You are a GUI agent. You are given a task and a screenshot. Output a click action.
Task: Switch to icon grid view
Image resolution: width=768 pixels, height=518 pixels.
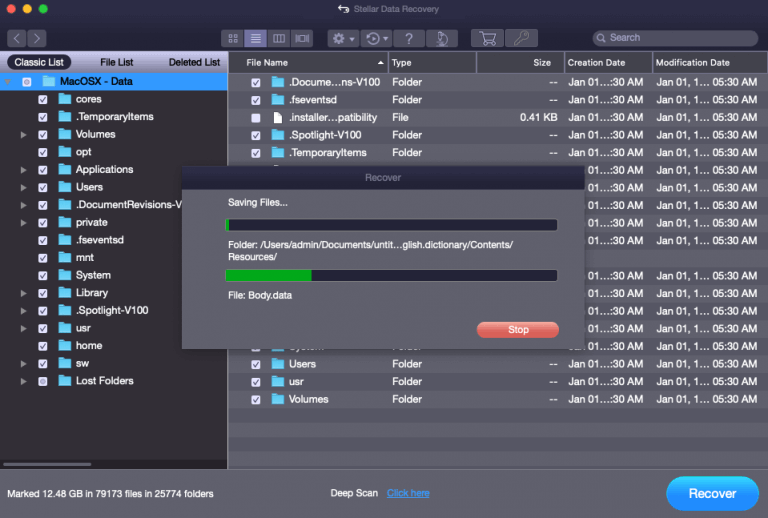click(x=233, y=38)
